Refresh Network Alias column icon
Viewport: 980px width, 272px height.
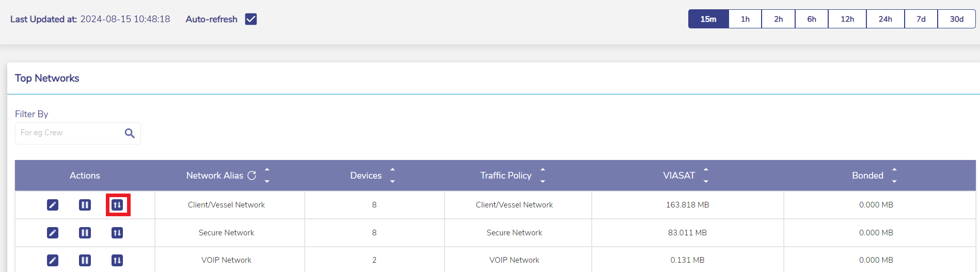pos(252,175)
